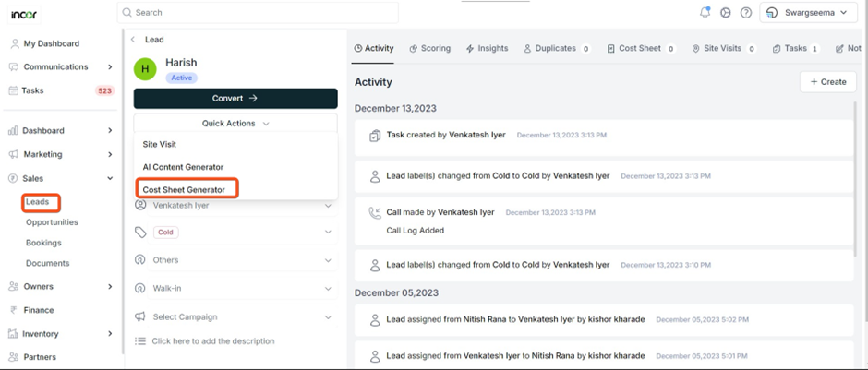The width and height of the screenshot is (868, 370).
Task: Click here to add the description
Action: coord(213,341)
